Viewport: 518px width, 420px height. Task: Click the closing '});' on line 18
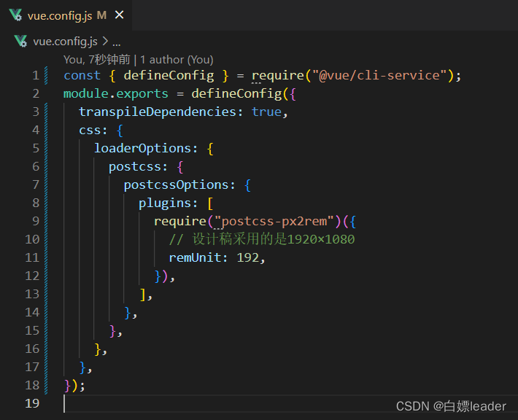click(x=74, y=385)
